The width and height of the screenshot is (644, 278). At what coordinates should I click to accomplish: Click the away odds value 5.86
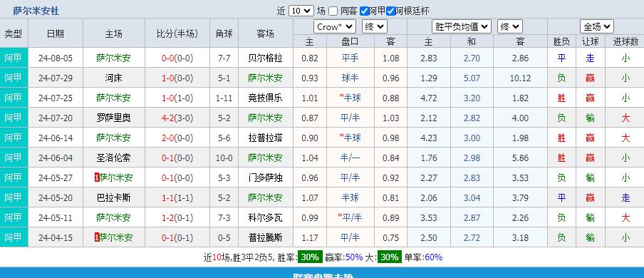(x=520, y=158)
